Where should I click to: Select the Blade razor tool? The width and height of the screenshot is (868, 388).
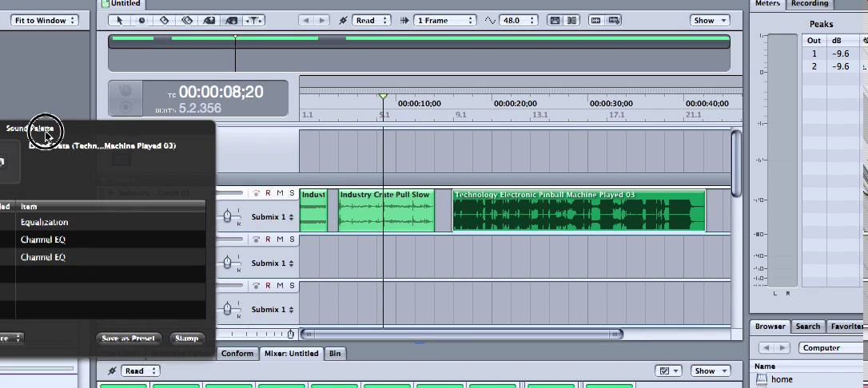point(165,21)
